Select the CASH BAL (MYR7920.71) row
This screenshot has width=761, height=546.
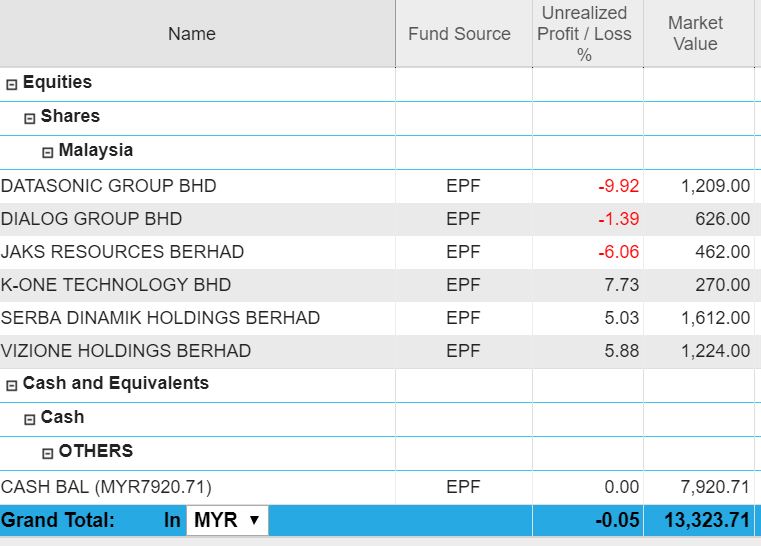(107, 487)
